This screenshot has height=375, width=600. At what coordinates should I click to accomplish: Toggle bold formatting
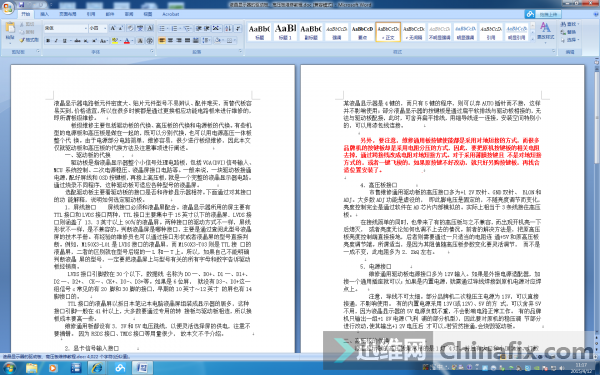[x=48, y=41]
